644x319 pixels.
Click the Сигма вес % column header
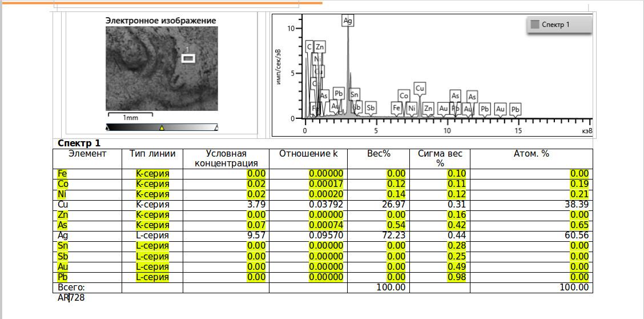click(x=440, y=159)
